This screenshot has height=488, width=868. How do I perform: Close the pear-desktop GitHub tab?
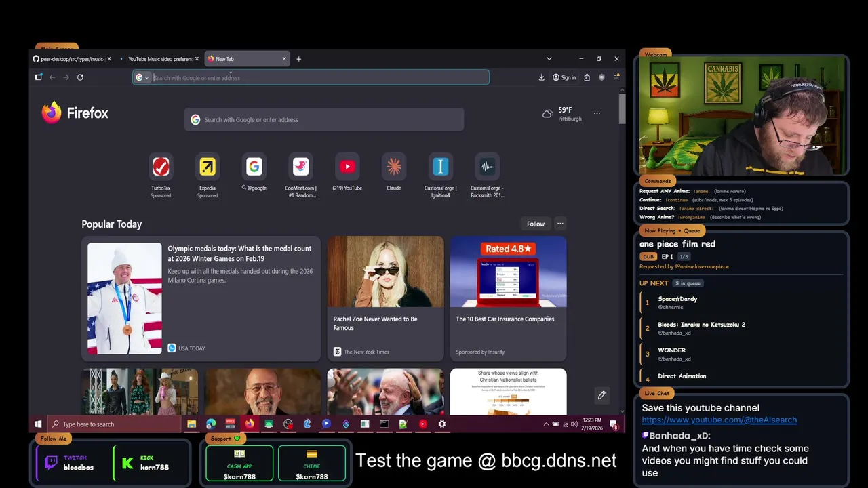click(109, 59)
